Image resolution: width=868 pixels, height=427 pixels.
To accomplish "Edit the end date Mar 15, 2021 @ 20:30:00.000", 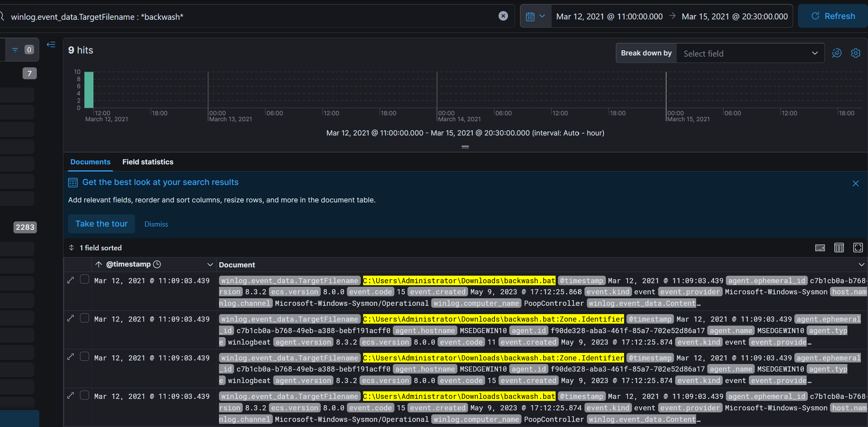I will (x=735, y=16).
